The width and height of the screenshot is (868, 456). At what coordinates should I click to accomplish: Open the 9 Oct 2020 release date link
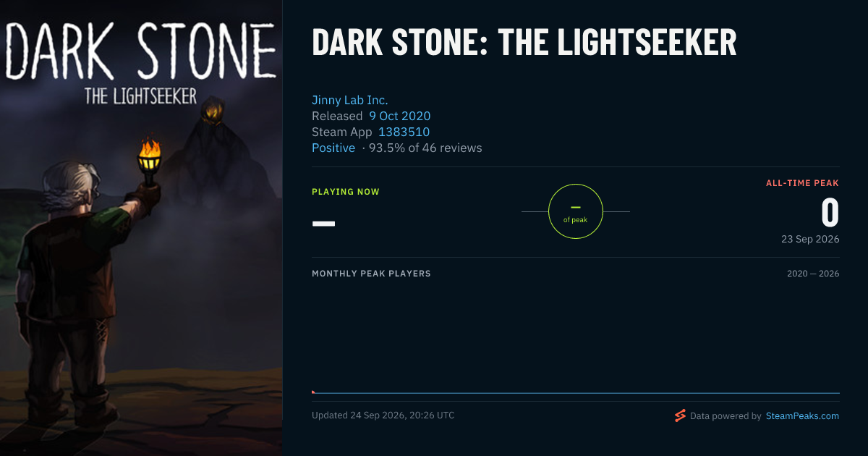400,116
